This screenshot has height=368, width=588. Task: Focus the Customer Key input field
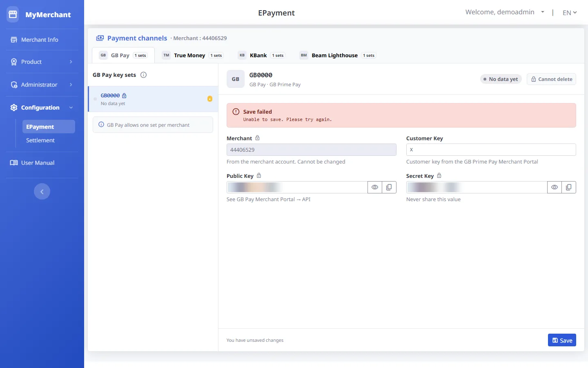491,150
